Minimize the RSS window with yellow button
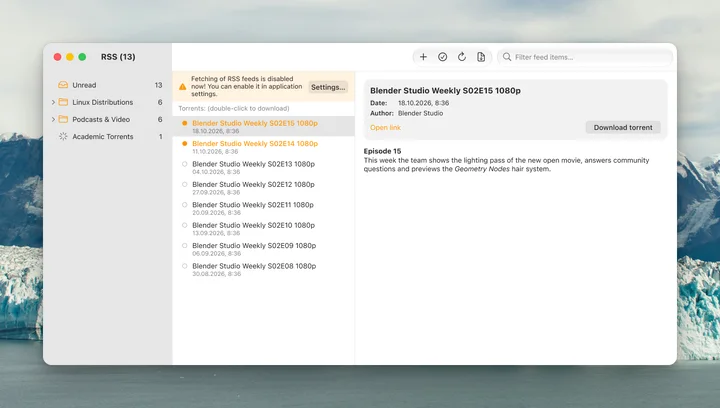 [70, 57]
